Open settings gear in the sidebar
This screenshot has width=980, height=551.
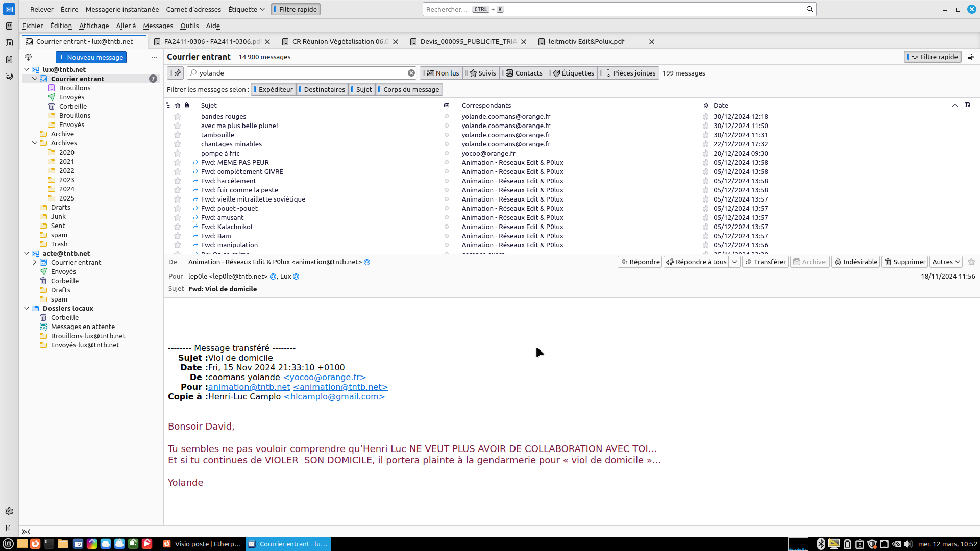coord(9,511)
